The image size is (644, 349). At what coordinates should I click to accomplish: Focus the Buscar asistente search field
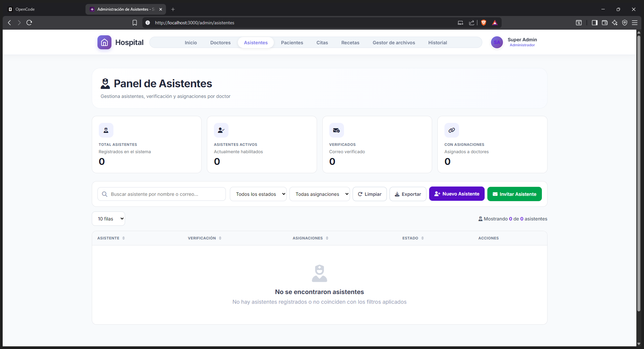(x=162, y=194)
